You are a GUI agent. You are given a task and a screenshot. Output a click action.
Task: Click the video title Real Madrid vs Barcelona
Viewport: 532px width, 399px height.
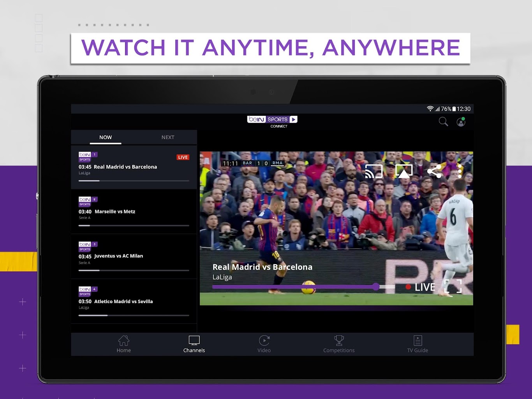pyautogui.click(x=262, y=267)
